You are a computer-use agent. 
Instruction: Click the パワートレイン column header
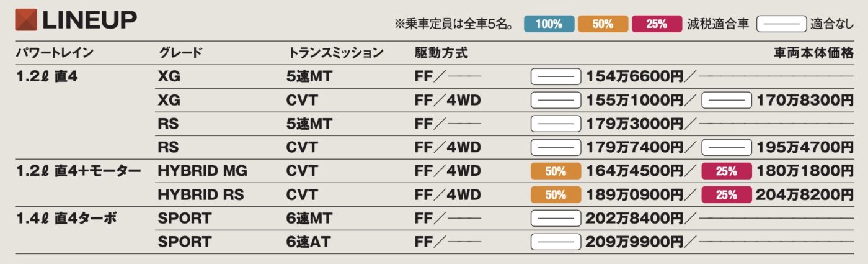pos(55,53)
